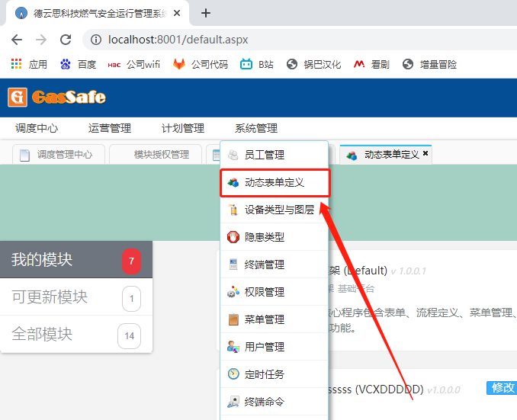Close the 动态表单定义 tab
This screenshot has width=517, height=420.
click(x=425, y=154)
